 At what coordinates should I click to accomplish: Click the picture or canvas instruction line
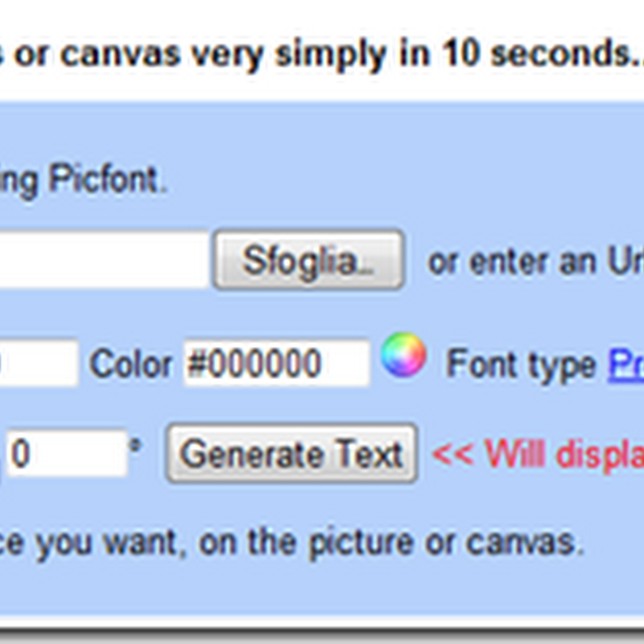coord(291,543)
